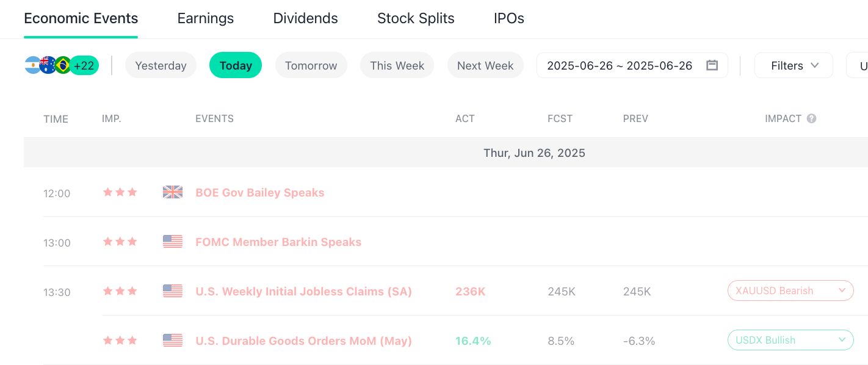The height and width of the screenshot is (365, 868).
Task: Click the US flag beside Barkin Speaks
Action: click(173, 242)
